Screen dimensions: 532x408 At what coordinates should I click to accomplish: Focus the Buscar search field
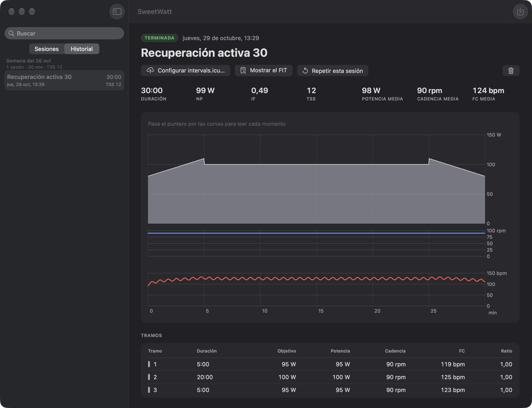coord(64,33)
